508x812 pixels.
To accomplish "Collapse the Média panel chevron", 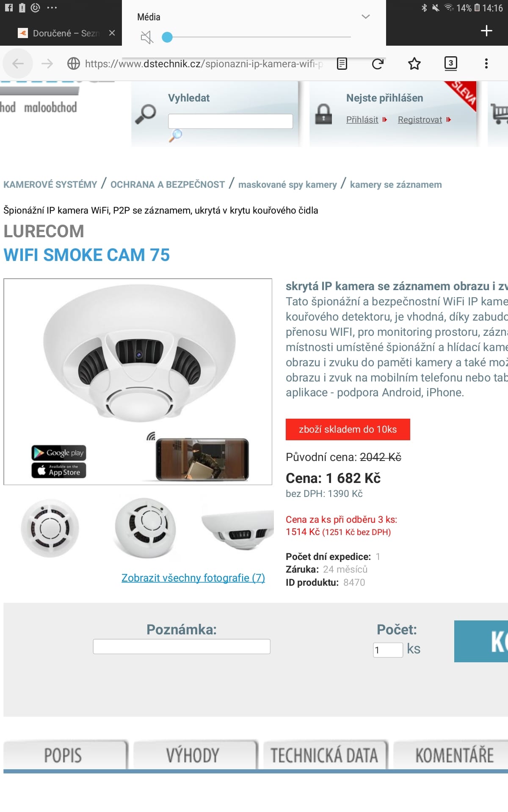I will tap(366, 17).
